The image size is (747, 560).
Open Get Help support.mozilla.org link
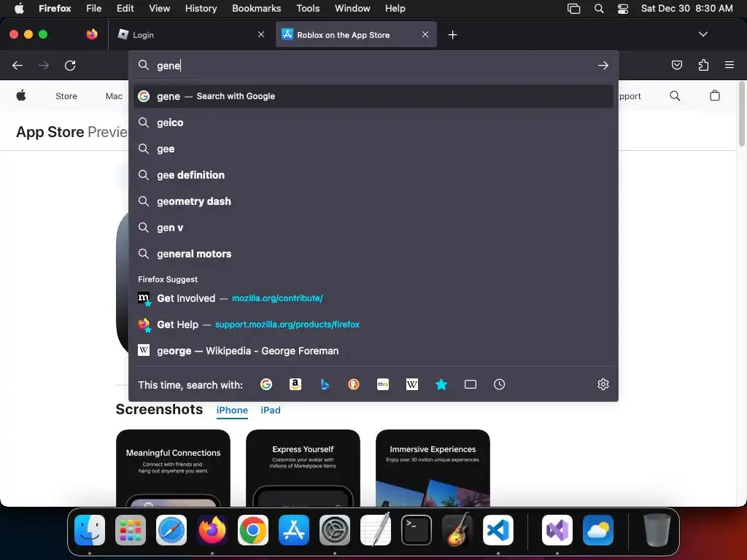point(373,324)
